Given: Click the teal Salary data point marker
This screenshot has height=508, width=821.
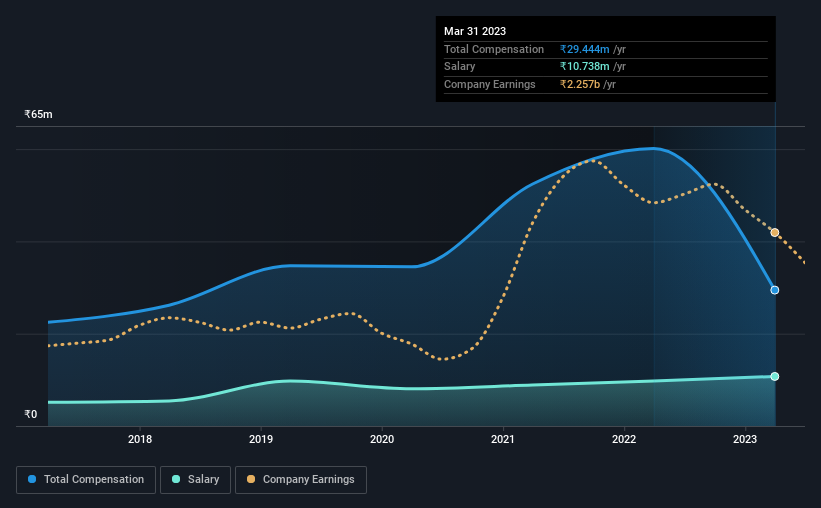Looking at the screenshot, I should (774, 377).
